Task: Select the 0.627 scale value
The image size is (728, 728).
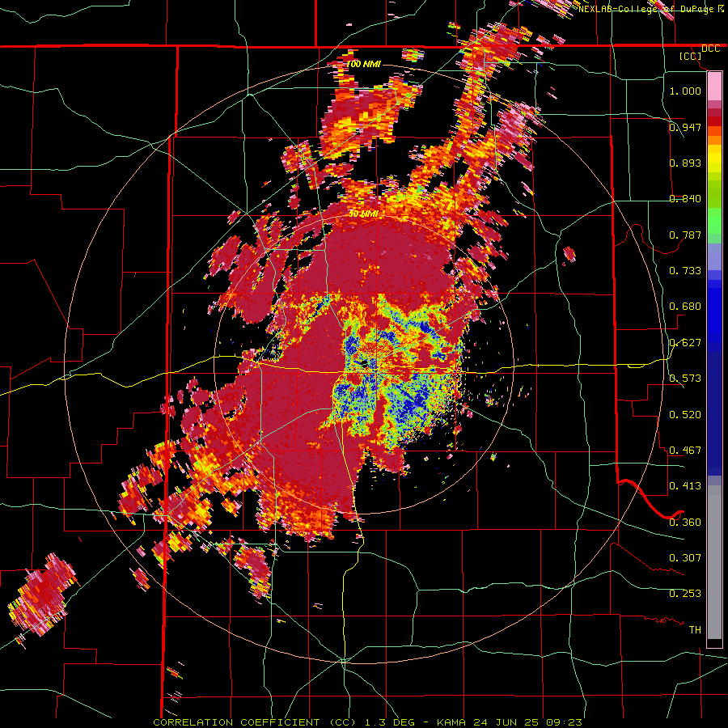Action: (x=685, y=343)
